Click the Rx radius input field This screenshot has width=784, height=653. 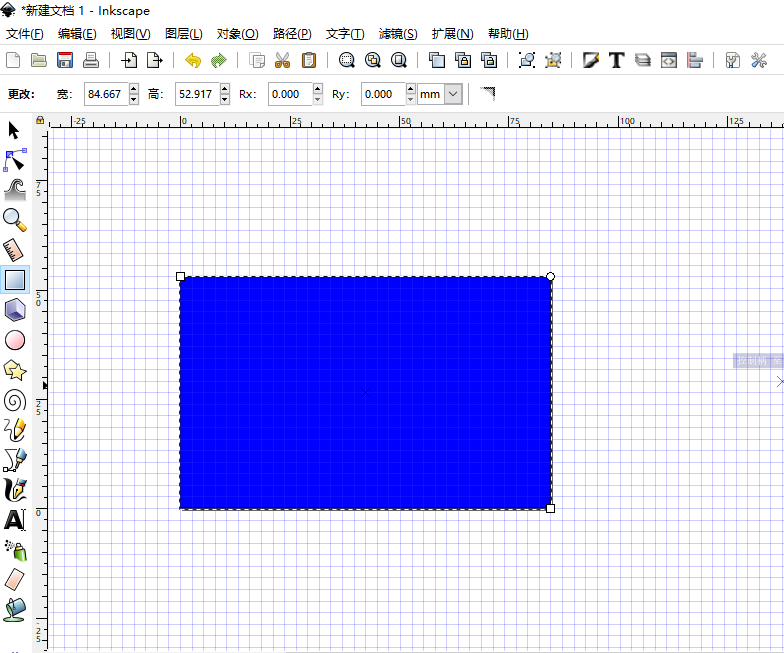[290, 94]
